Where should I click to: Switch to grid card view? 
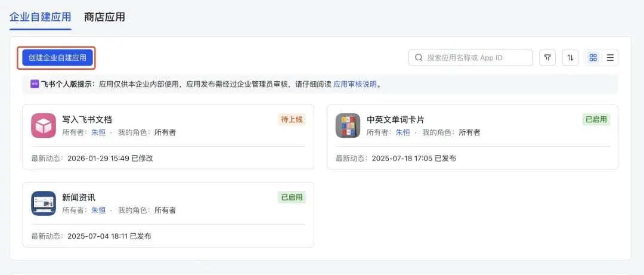click(x=593, y=58)
